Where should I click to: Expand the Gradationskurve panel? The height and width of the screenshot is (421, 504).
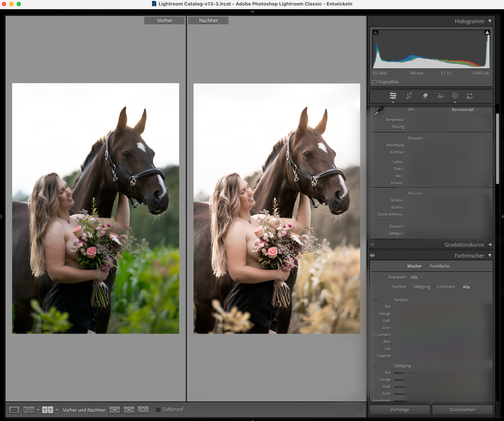pyautogui.click(x=490, y=245)
